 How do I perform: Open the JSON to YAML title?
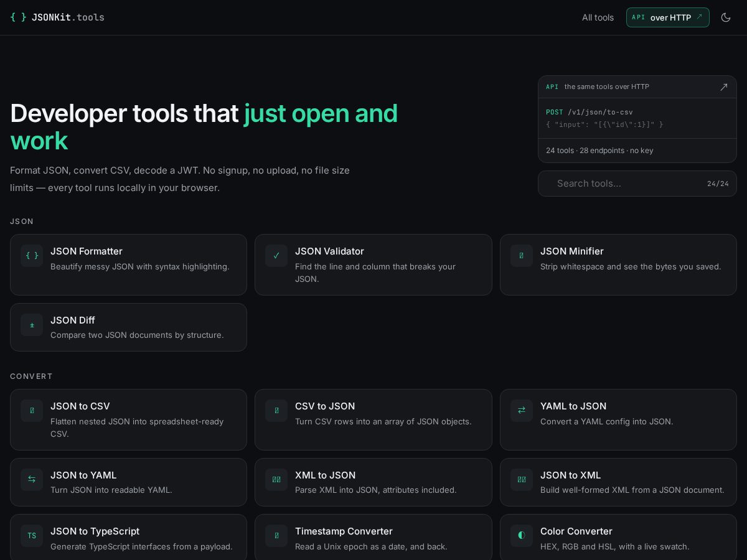[x=83, y=475]
